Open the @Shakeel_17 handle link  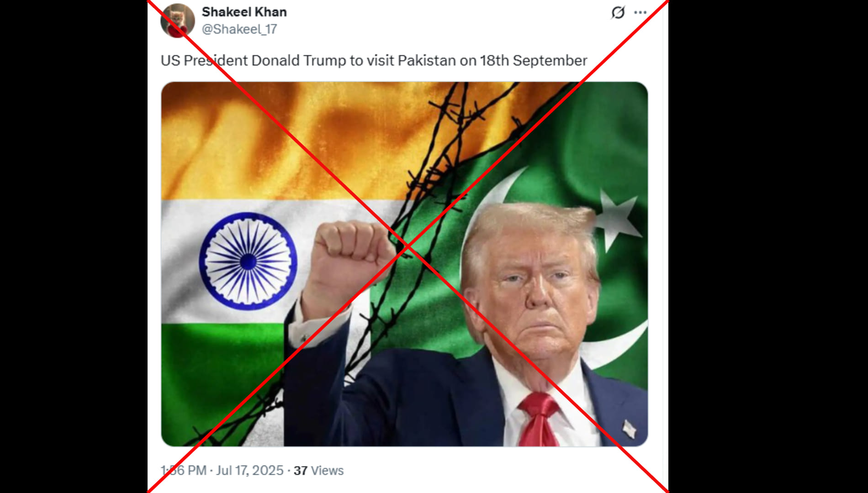pos(239,29)
